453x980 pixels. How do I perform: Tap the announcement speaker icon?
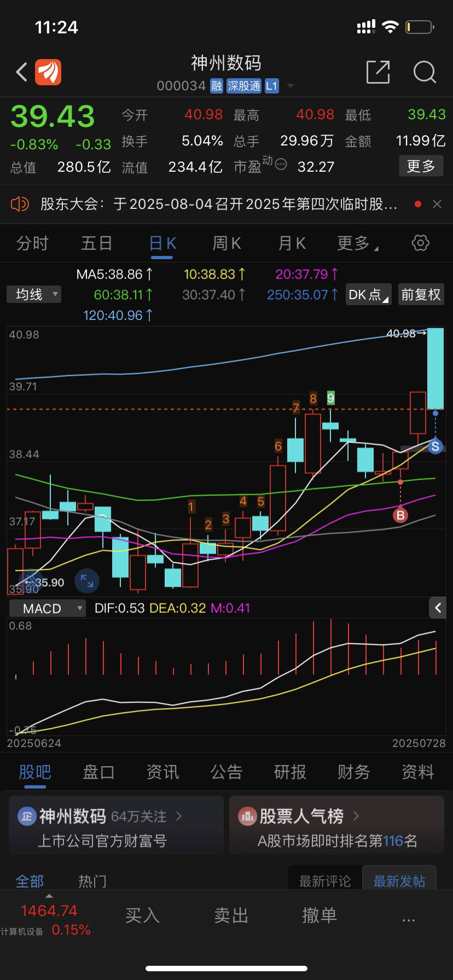(20, 204)
